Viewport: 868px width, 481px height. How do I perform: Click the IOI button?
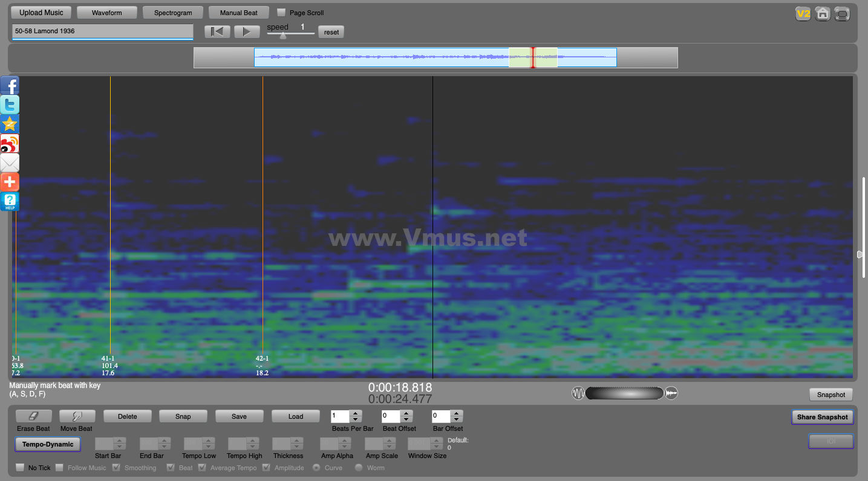(x=831, y=442)
